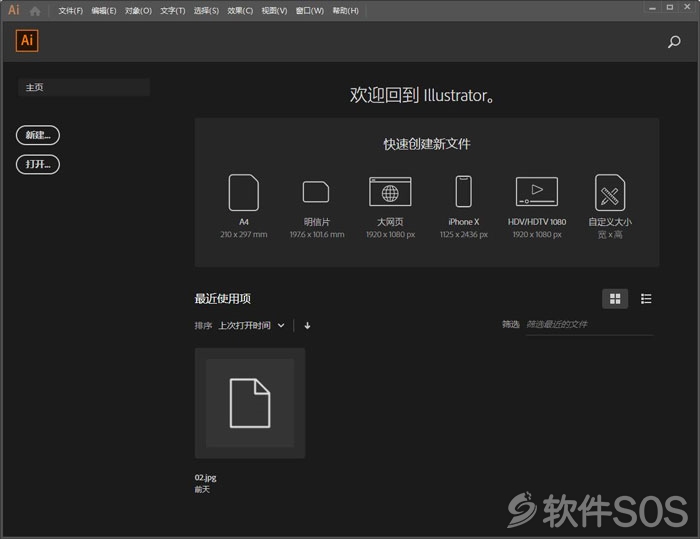
Task: Select the 主页 sidebar tab
Action: click(x=84, y=88)
